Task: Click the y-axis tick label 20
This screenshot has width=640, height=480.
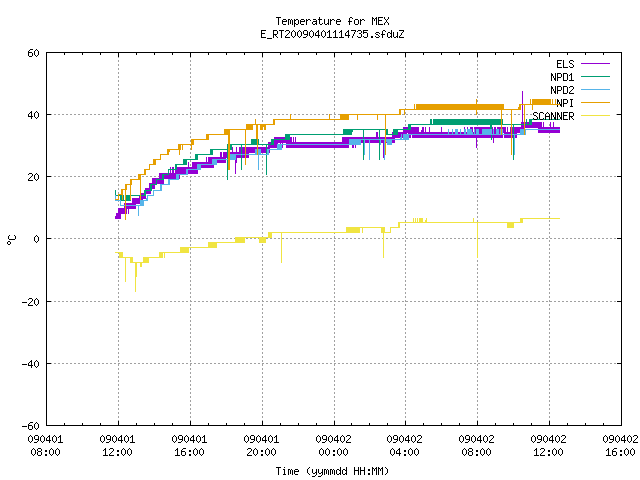Action: 33,177
